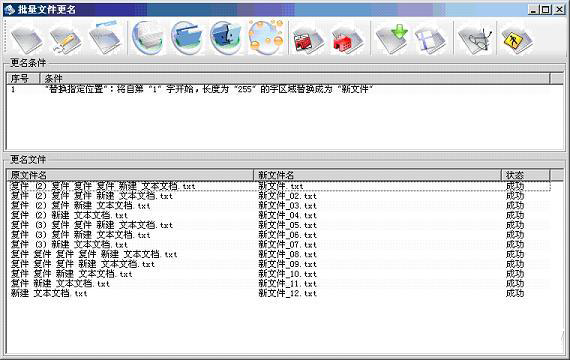The image size is (570, 360).
Task: Click 成功 status for 新文件.txt row
Action: click(x=515, y=186)
